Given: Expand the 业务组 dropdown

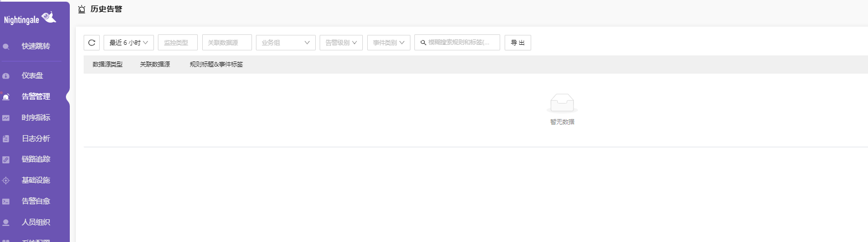Looking at the screenshot, I should [x=286, y=43].
